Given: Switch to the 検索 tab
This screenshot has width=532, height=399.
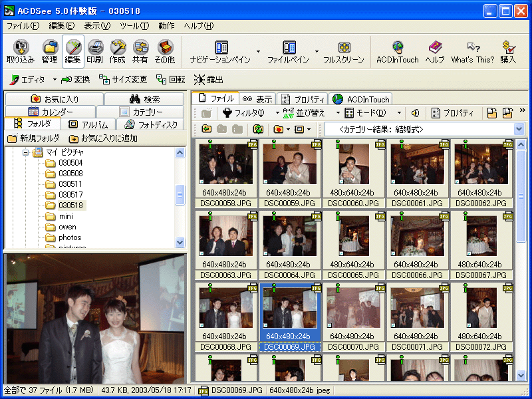Looking at the screenshot, I should 144,99.
